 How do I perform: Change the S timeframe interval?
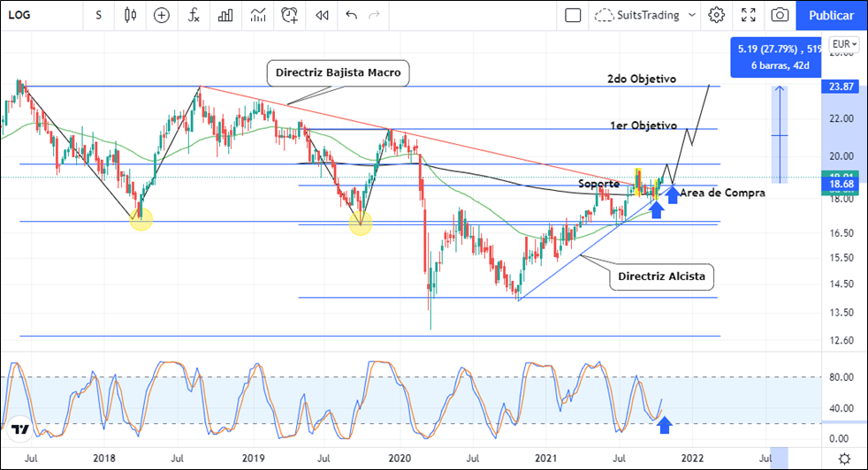click(97, 15)
